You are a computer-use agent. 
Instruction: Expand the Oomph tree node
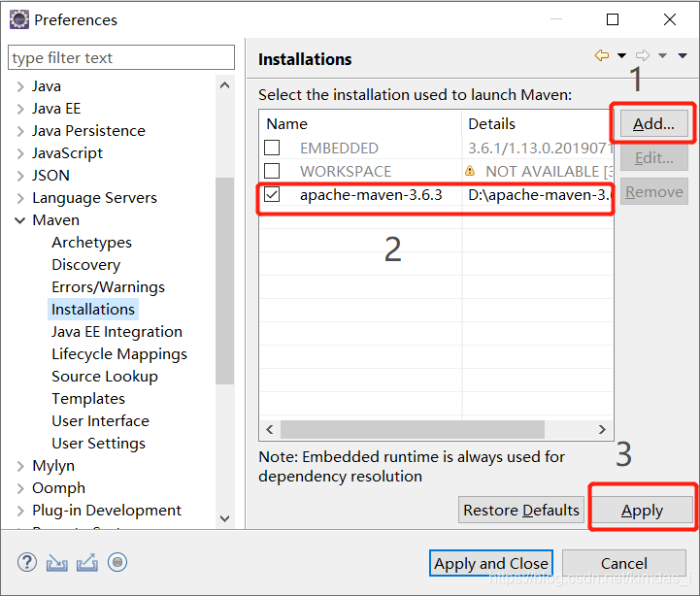click(x=20, y=488)
